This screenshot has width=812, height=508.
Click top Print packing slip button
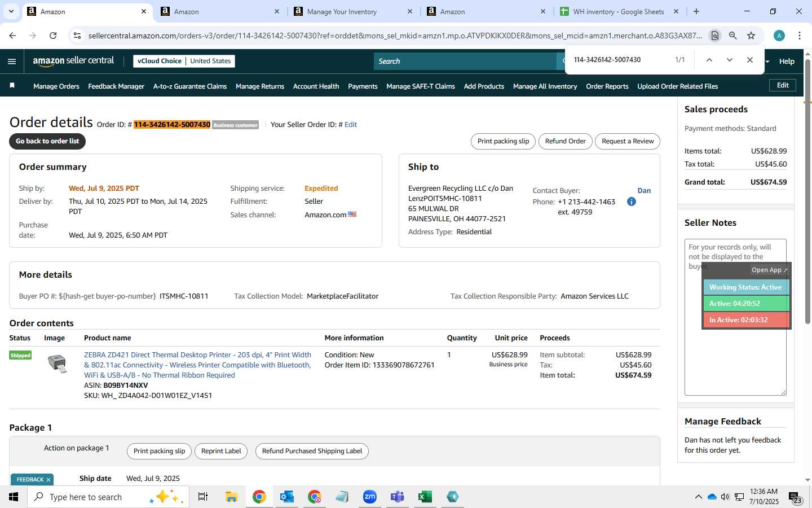point(503,141)
